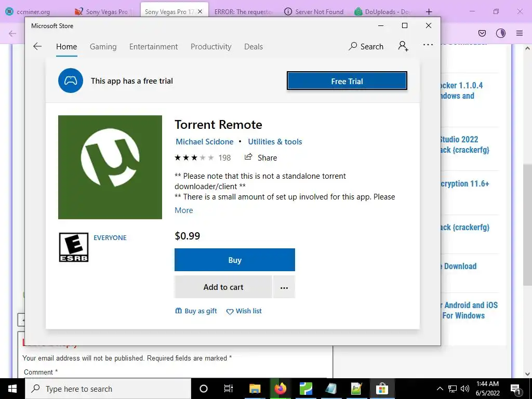Open Task View on taskbar

pos(229,389)
